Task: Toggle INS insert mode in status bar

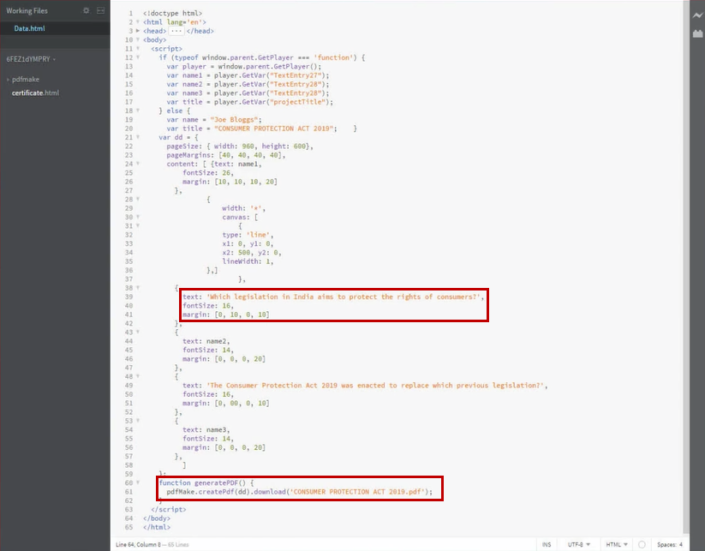Action: click(x=547, y=544)
